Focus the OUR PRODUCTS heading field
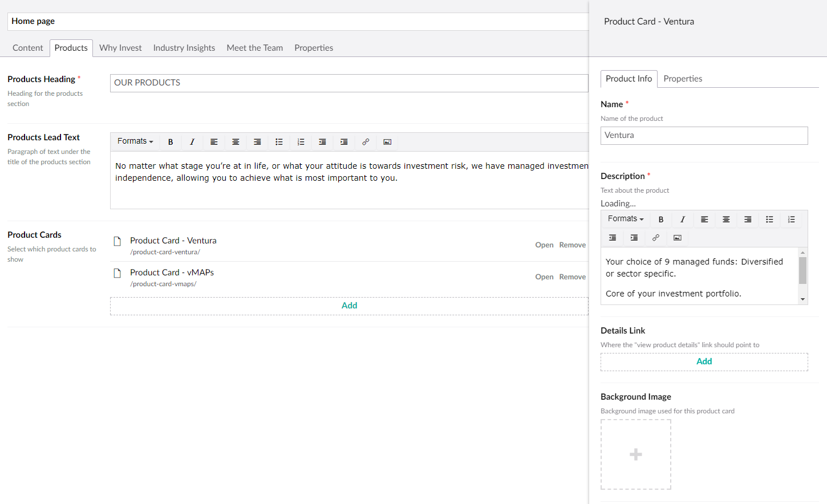Image resolution: width=827 pixels, height=504 pixels. pyautogui.click(x=349, y=83)
